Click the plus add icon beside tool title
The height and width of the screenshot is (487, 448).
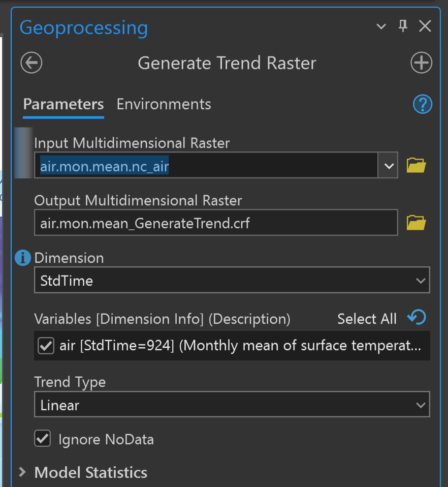[421, 63]
